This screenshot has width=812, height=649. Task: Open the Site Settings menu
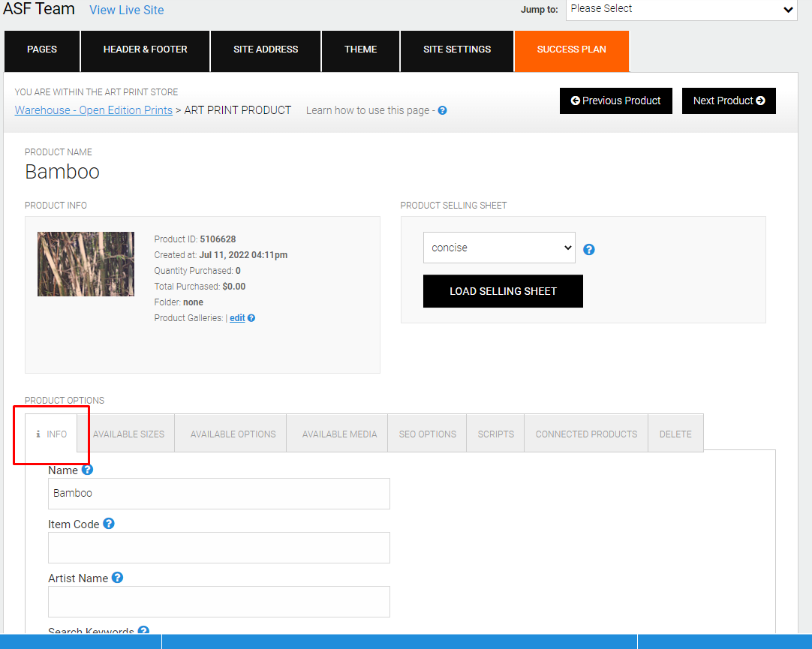(457, 50)
